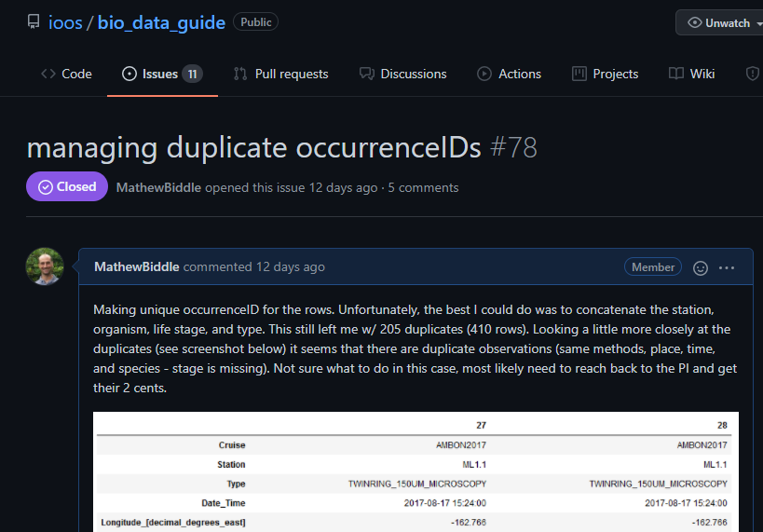This screenshot has height=532, width=763.
Task: Click the Discussions speech bubble icon
Action: point(367,74)
